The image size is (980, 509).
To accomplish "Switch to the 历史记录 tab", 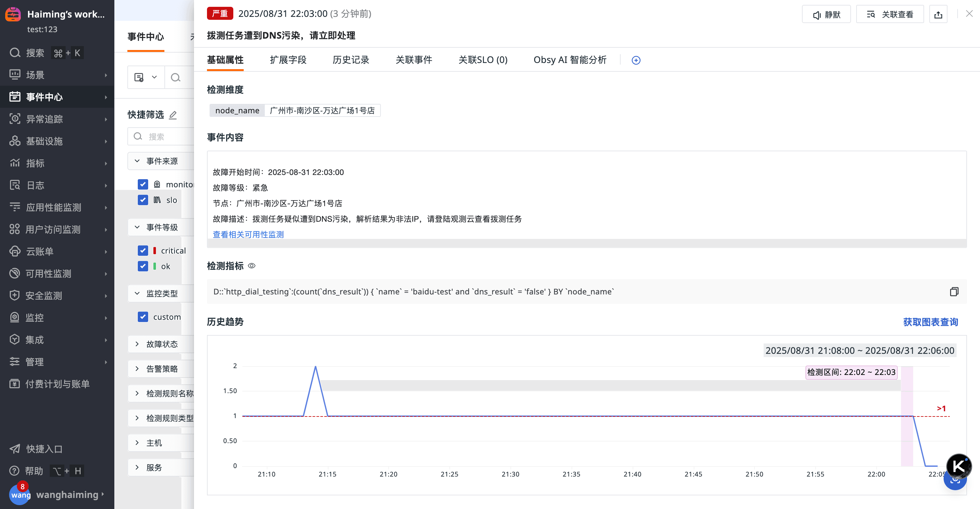I will tap(350, 60).
